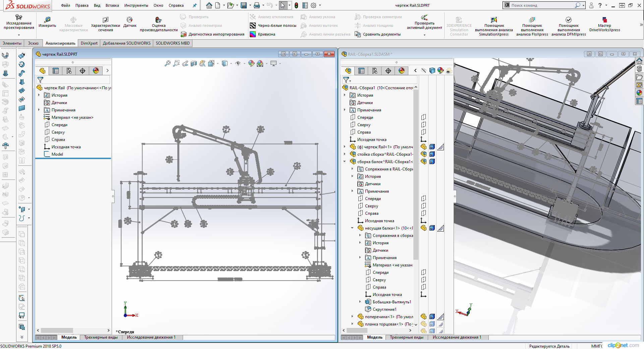
Task: Open DisplayManager tab in right assembly tree
Action: [x=402, y=70]
